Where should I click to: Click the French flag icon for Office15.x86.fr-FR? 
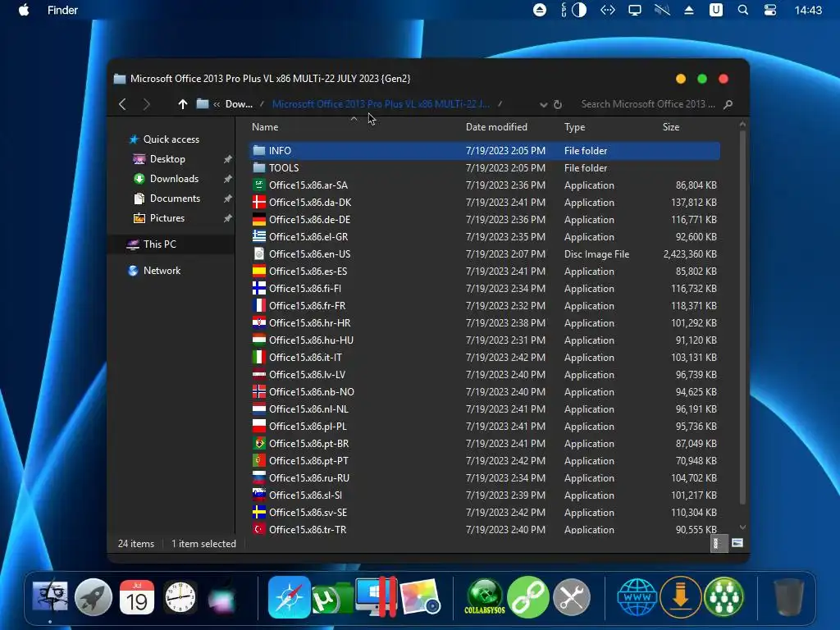[x=259, y=305]
